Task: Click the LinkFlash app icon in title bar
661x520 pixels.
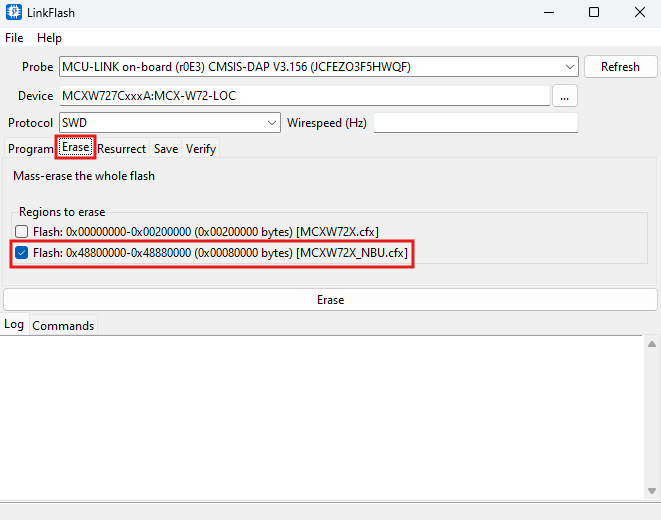Action: point(13,13)
